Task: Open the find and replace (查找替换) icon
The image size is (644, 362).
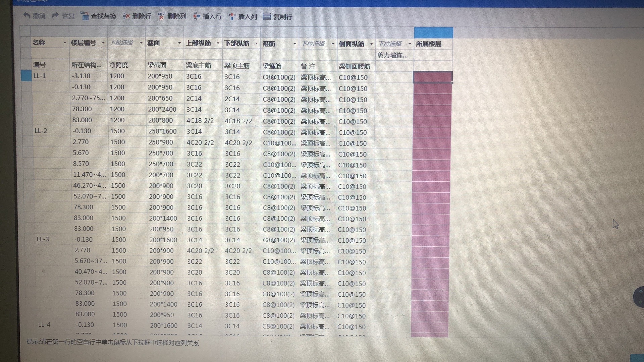Action: click(x=85, y=16)
